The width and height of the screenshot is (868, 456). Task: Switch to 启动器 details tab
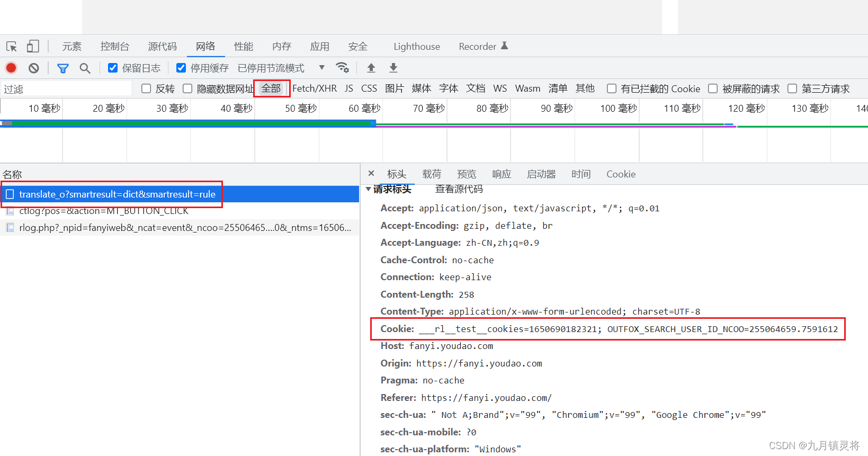pos(541,174)
